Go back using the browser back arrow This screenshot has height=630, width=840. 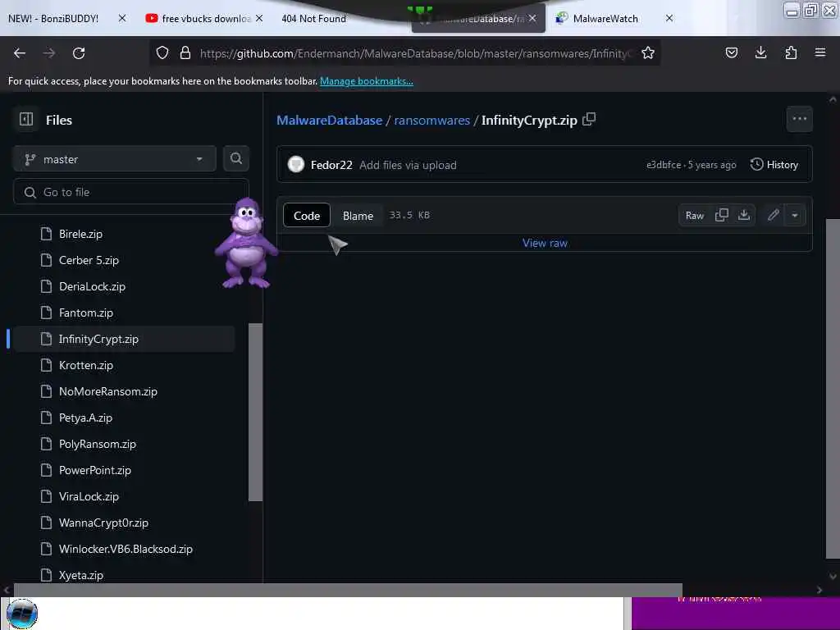20,53
